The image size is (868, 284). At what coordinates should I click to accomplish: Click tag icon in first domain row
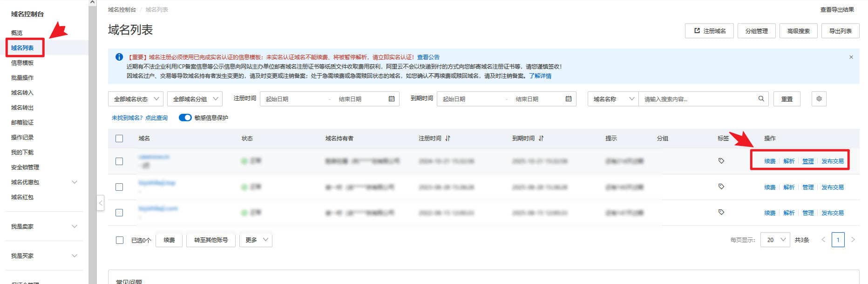(x=721, y=161)
